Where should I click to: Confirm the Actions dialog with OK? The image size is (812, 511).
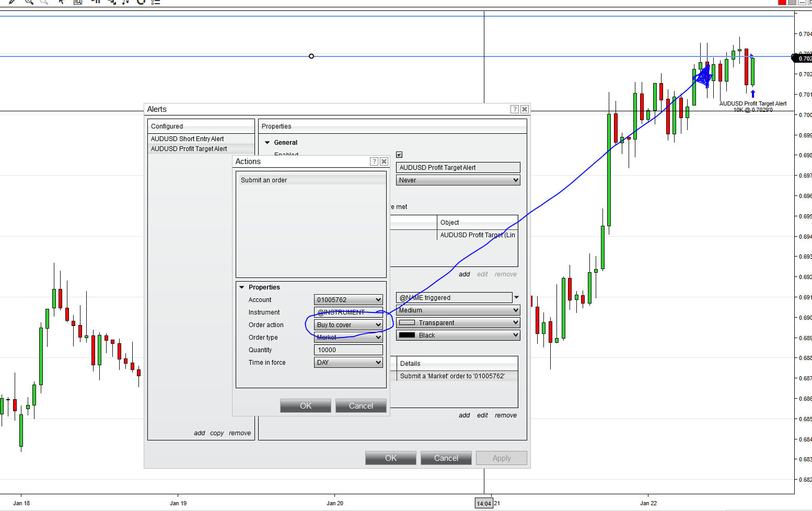(x=306, y=406)
